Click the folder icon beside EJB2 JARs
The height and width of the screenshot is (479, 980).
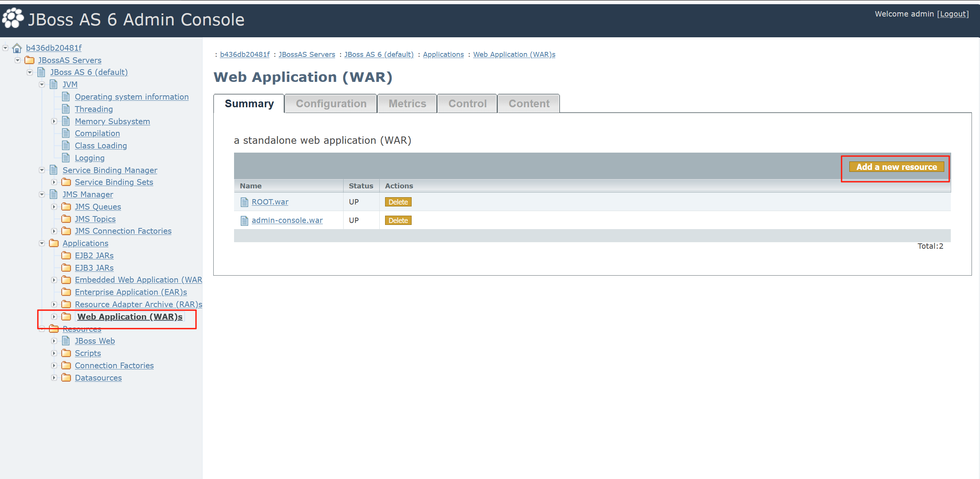[x=66, y=255]
